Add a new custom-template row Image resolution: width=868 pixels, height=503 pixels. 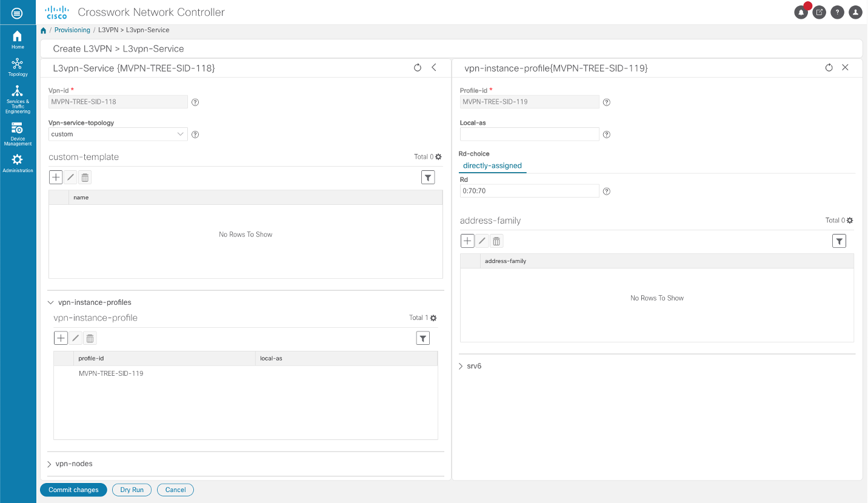click(55, 177)
